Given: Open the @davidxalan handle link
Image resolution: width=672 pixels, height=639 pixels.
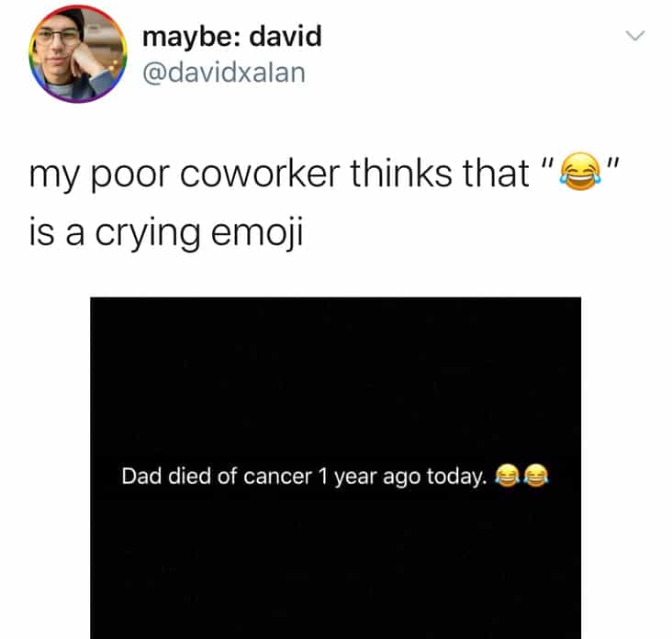Looking at the screenshot, I should [224, 73].
